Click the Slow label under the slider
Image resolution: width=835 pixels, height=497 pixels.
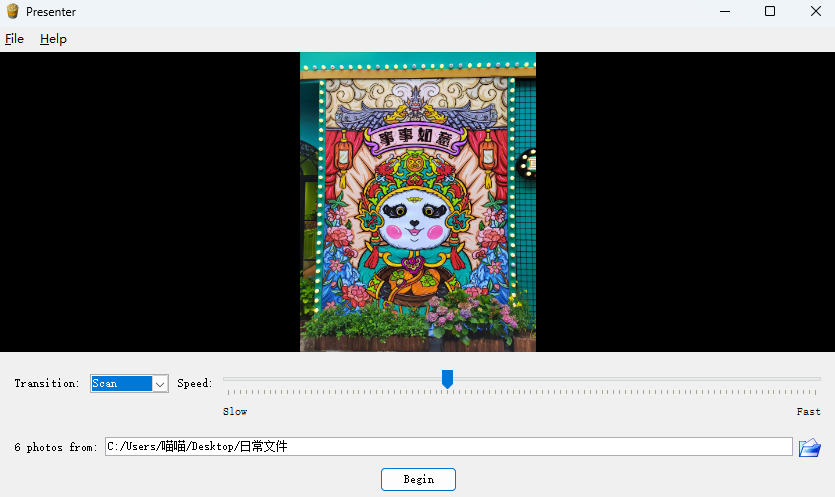pyautogui.click(x=235, y=411)
